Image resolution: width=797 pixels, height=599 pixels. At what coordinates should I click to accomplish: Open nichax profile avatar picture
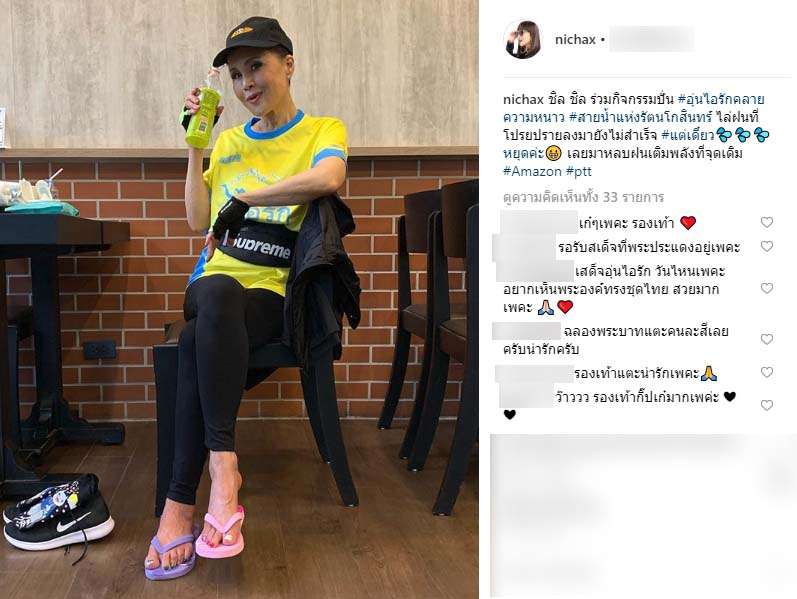(522, 40)
